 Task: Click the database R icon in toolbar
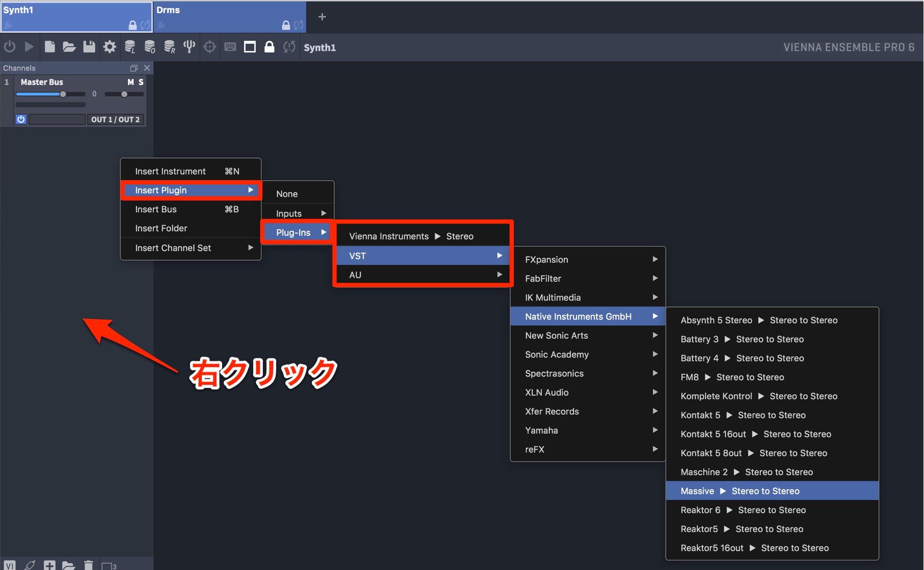[x=169, y=47]
